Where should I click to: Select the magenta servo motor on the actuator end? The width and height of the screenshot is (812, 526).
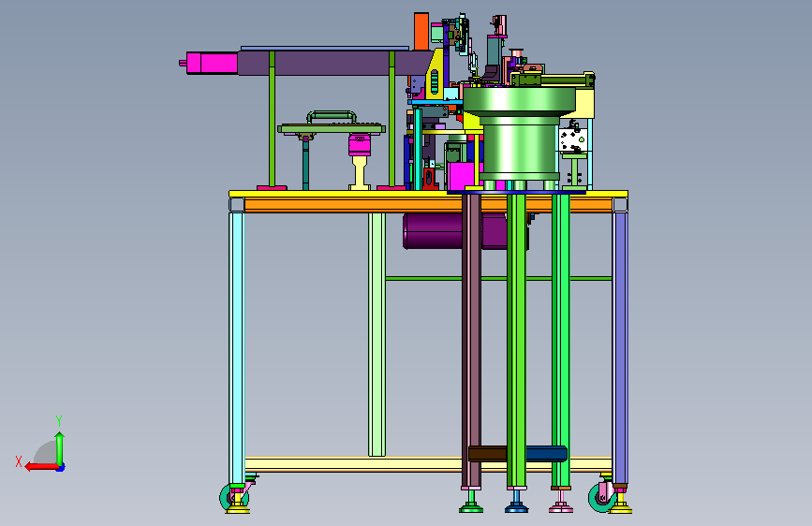pyautogui.click(x=212, y=63)
